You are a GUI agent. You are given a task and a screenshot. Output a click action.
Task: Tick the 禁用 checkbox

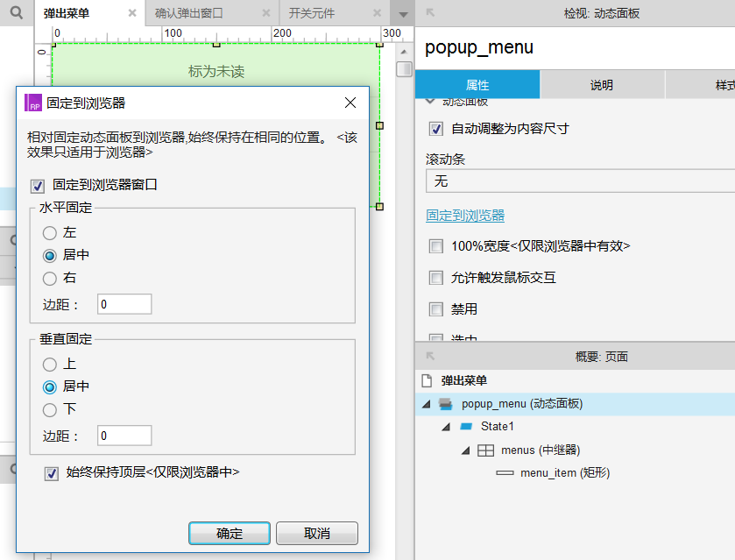436,309
